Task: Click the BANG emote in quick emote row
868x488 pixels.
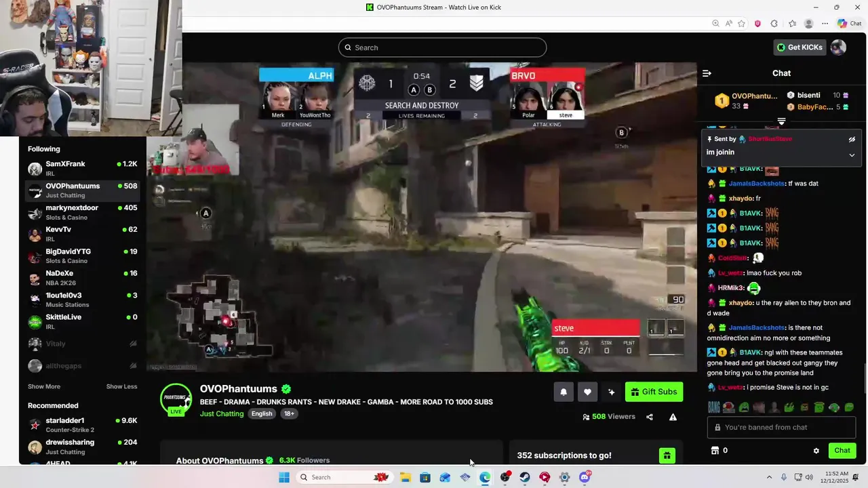Action: pos(714,407)
